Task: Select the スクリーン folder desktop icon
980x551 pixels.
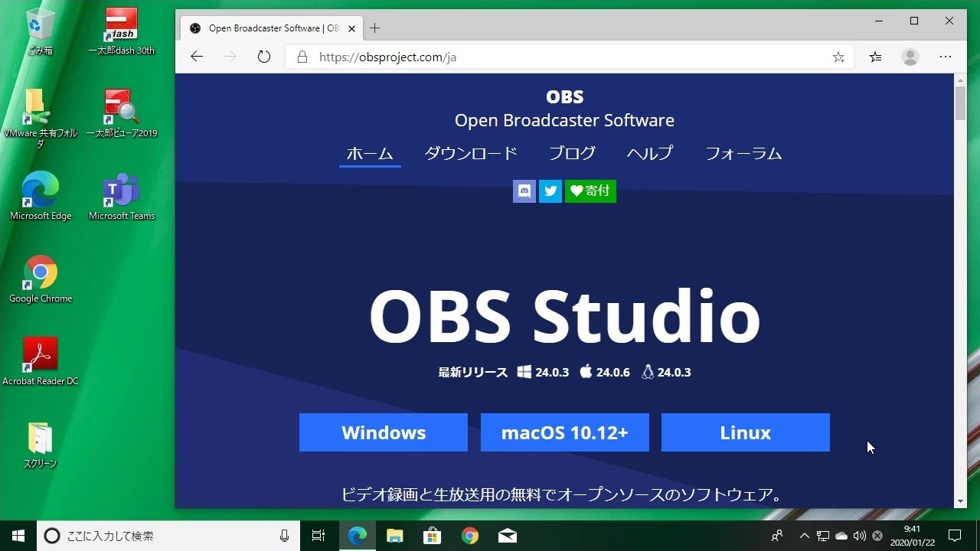Action: [40, 445]
